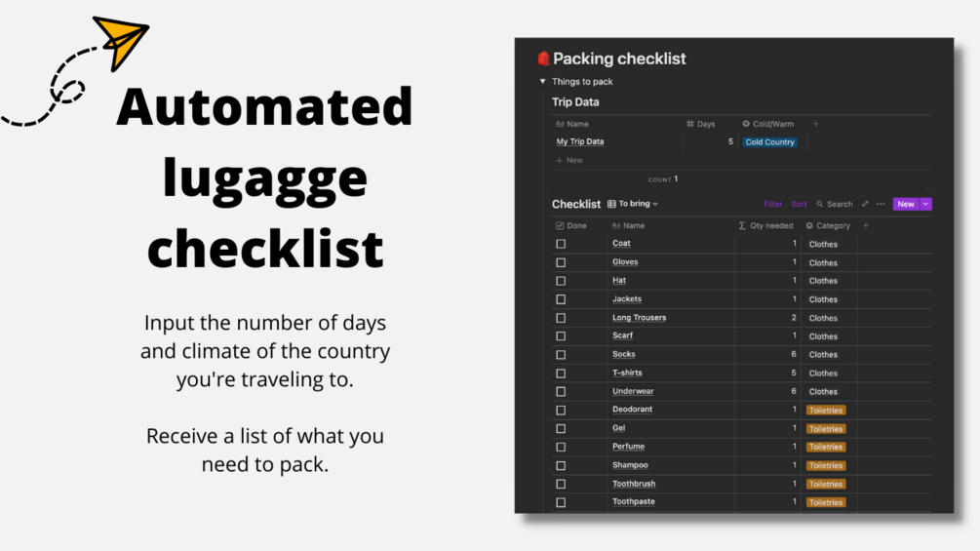The width and height of the screenshot is (980, 551).
Task: Open the To bring view dropdown
Action: point(633,204)
